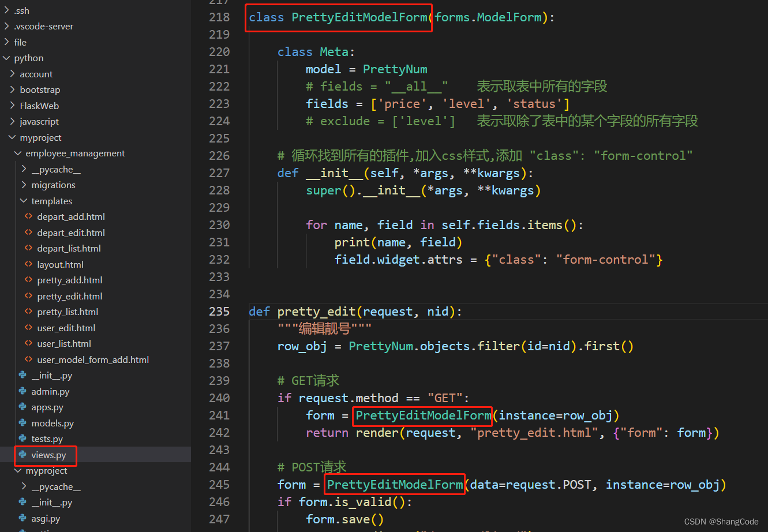
Task: Open user_list.html file
Action: coord(64,344)
